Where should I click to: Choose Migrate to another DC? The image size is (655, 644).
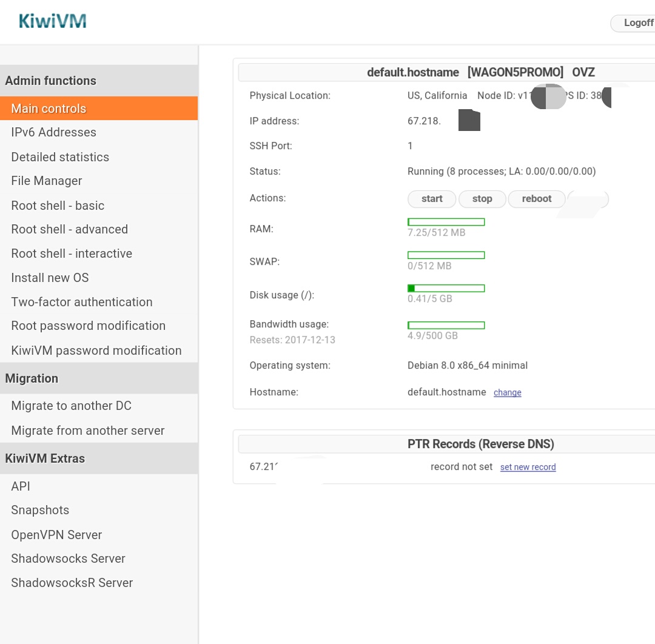tap(71, 406)
